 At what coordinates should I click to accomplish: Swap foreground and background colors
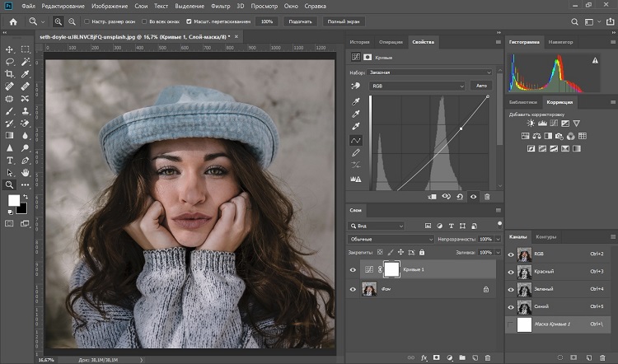tap(26, 197)
